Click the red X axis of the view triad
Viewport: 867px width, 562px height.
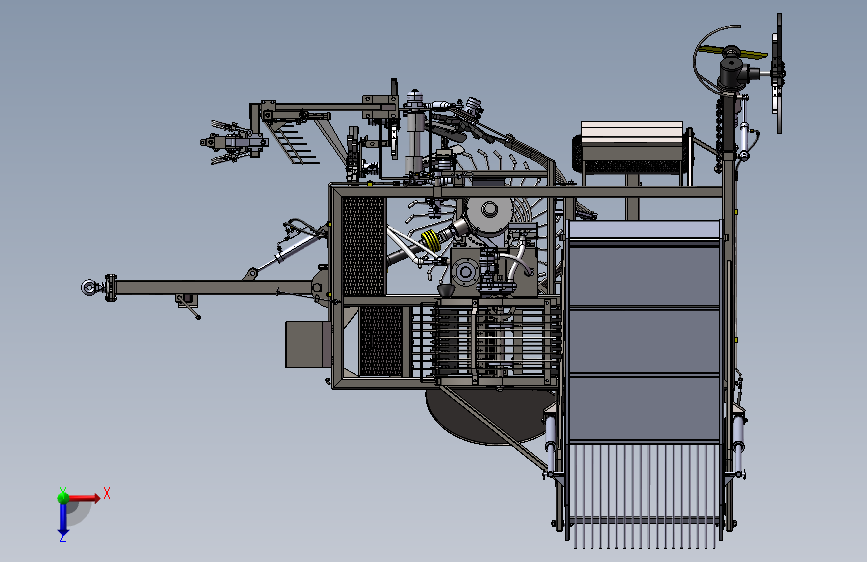(x=84, y=498)
